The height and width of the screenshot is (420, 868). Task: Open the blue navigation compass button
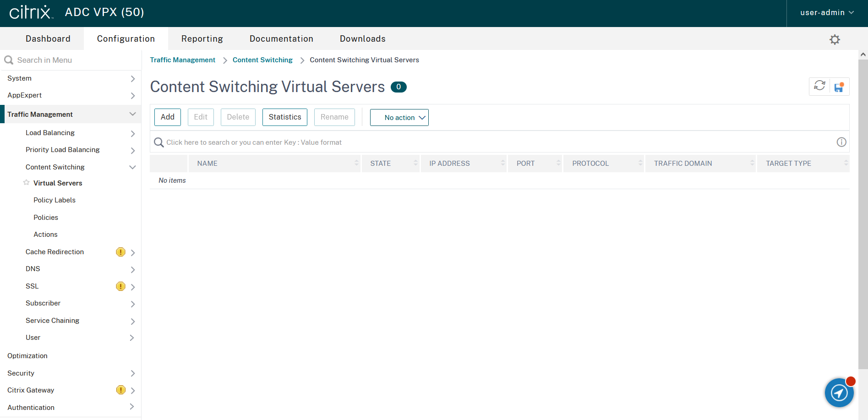coord(839,393)
